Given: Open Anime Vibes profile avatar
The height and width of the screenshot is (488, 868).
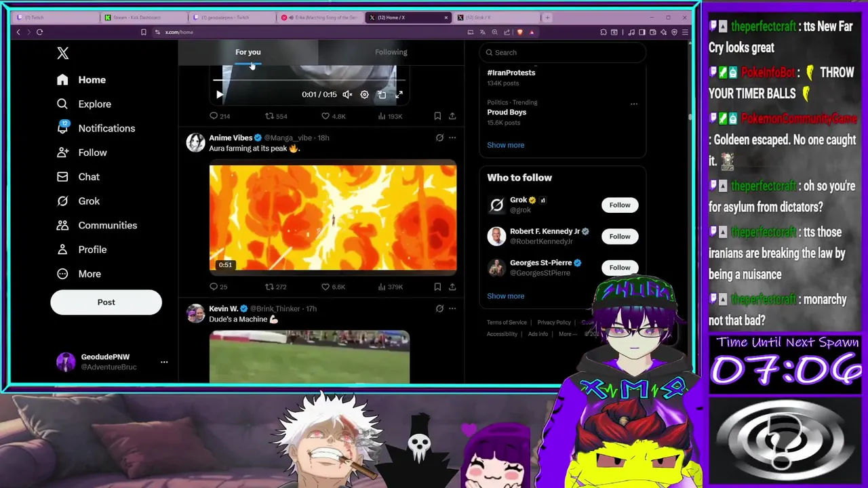Looking at the screenshot, I should click(x=196, y=142).
